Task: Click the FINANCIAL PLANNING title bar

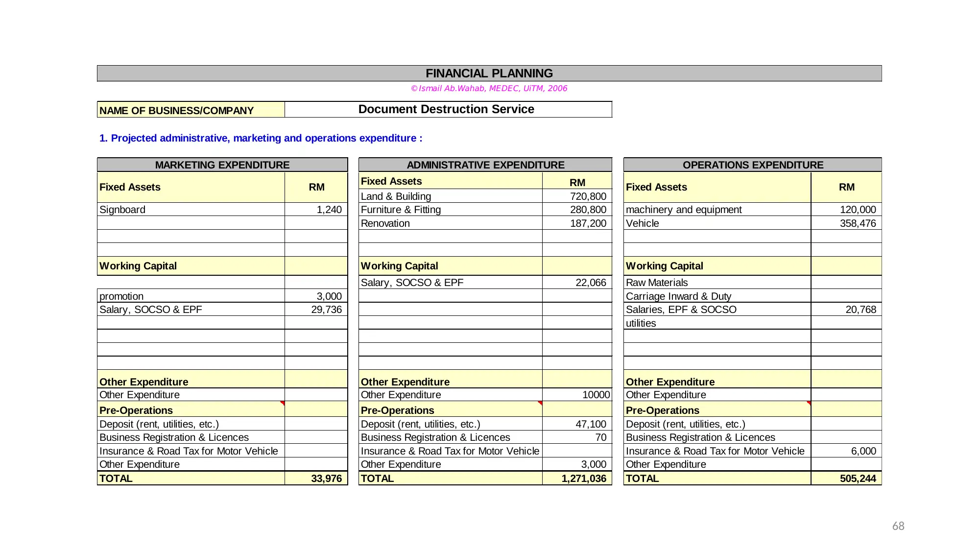Action: coord(489,73)
